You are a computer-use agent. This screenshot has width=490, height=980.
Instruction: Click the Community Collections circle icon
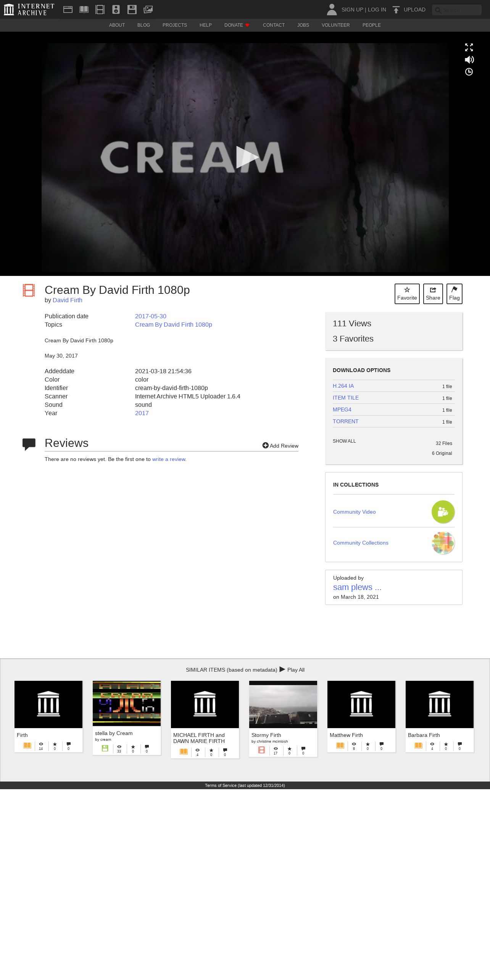point(443,543)
